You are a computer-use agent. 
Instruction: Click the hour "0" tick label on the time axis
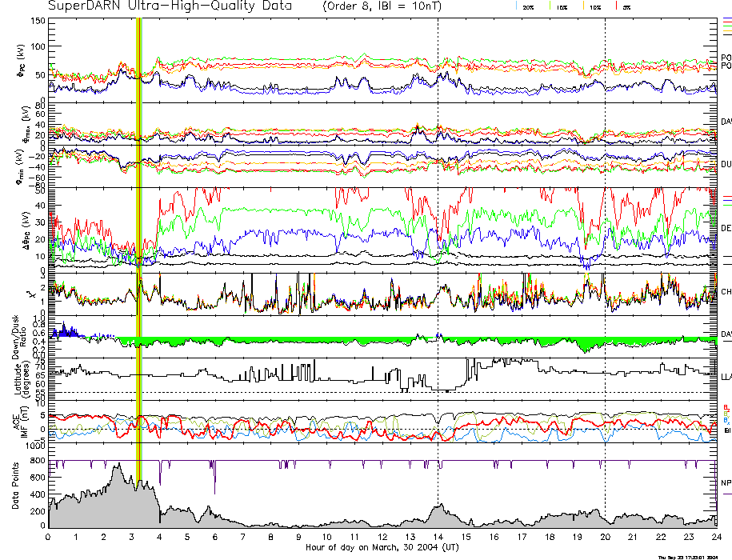[x=48, y=537]
